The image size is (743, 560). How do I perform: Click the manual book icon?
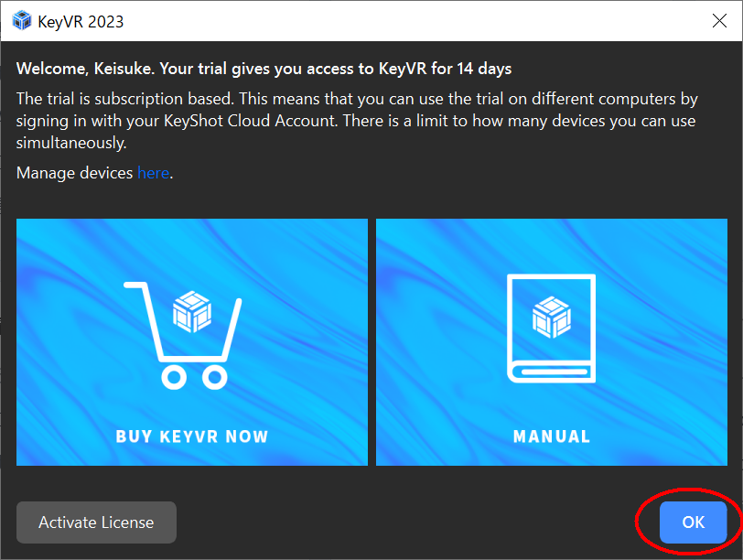tap(551, 328)
